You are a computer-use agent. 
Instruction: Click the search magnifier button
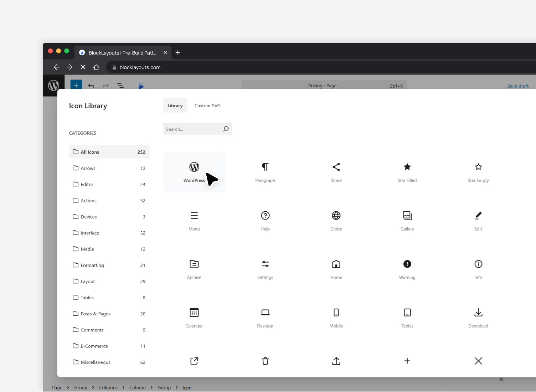tap(226, 129)
